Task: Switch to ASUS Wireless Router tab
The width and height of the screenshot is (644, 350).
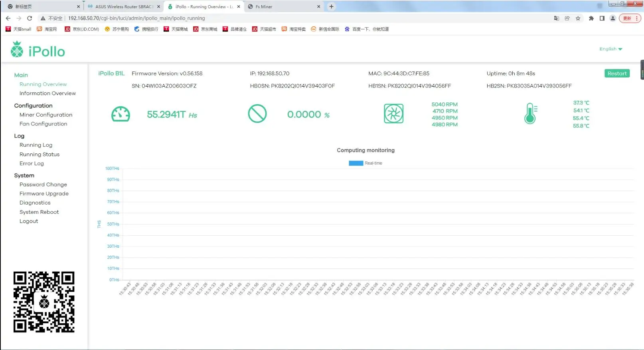Action: tap(124, 6)
